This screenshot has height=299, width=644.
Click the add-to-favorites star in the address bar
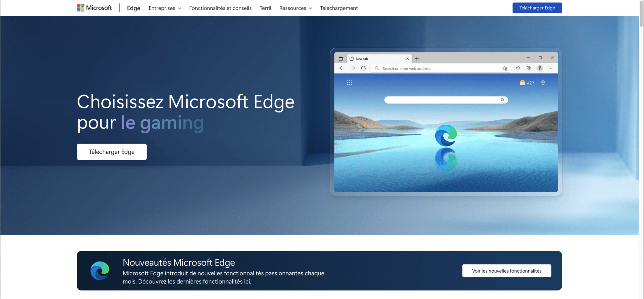click(505, 68)
